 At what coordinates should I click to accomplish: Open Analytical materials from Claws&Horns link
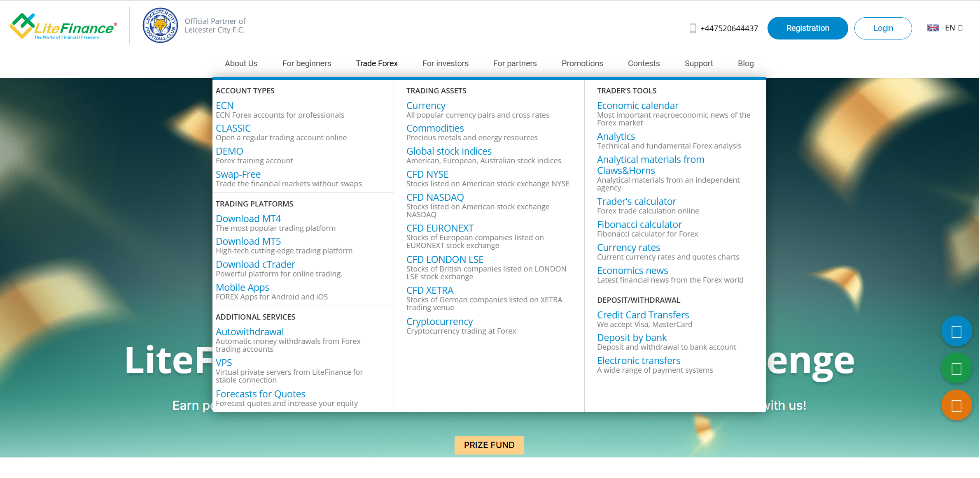click(x=651, y=165)
